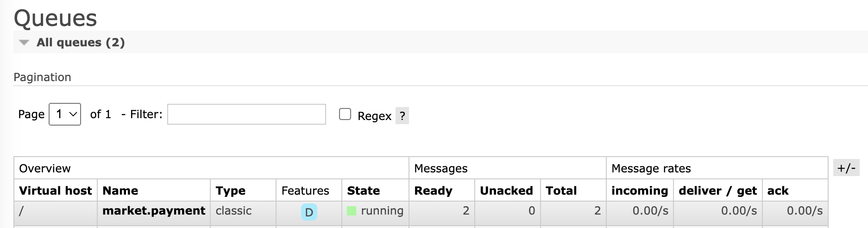Sort by deliver / get column
The image size is (868, 228).
click(717, 190)
